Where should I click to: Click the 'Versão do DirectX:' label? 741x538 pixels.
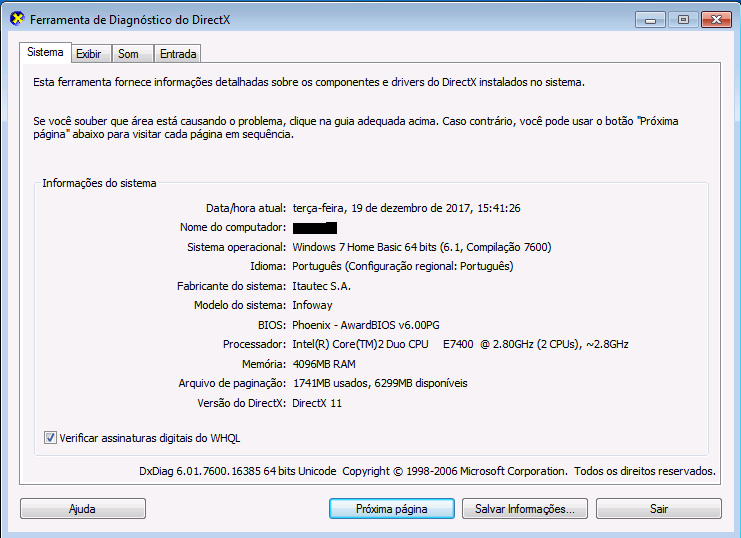tap(241, 403)
